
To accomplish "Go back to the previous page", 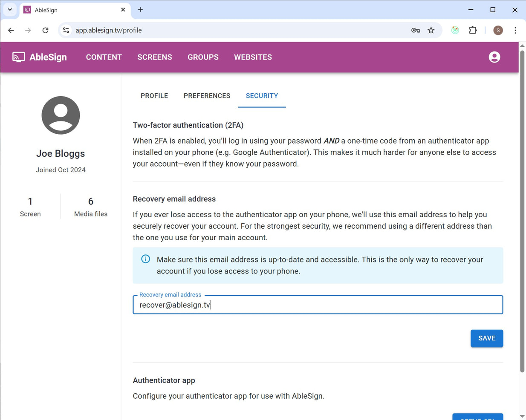I will point(11,30).
